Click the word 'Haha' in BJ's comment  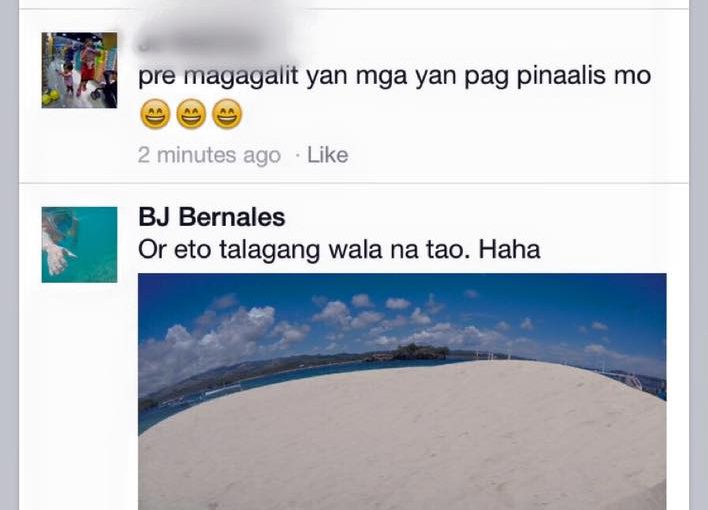[x=509, y=250]
